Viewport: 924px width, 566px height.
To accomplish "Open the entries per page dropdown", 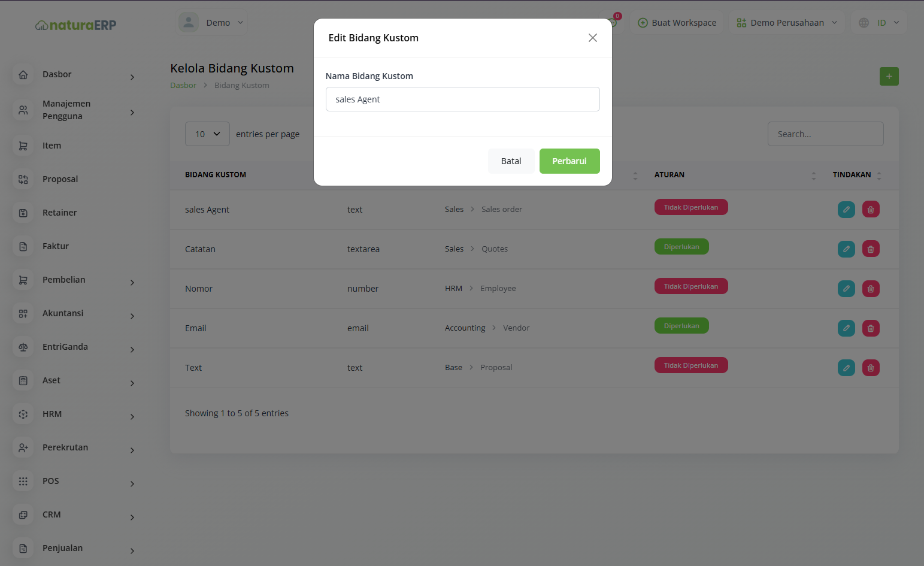I will [207, 134].
